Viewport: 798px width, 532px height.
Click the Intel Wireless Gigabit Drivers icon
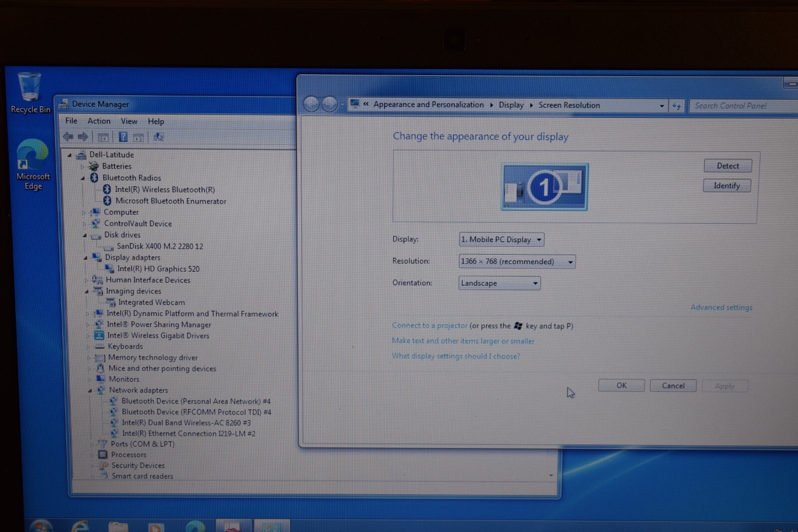99,335
